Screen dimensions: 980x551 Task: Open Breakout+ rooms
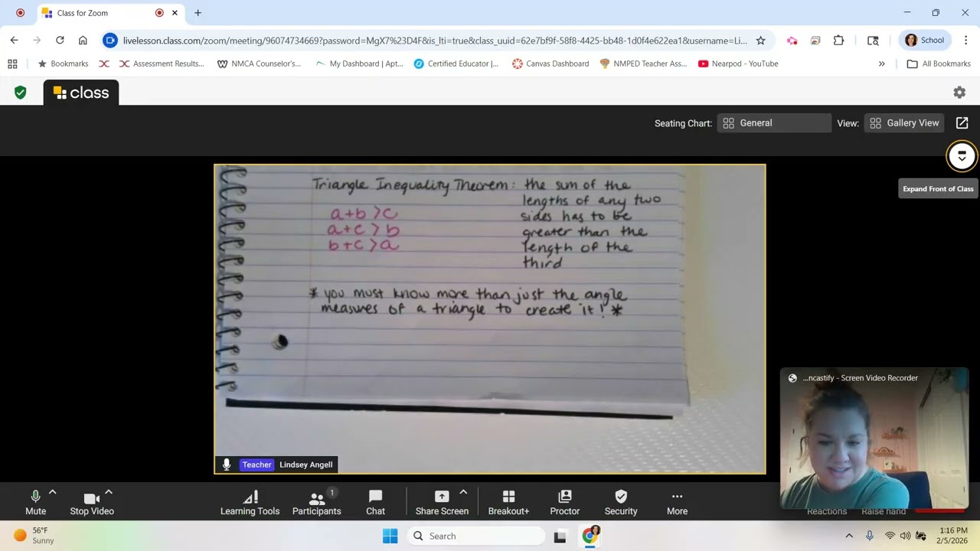pos(508,502)
